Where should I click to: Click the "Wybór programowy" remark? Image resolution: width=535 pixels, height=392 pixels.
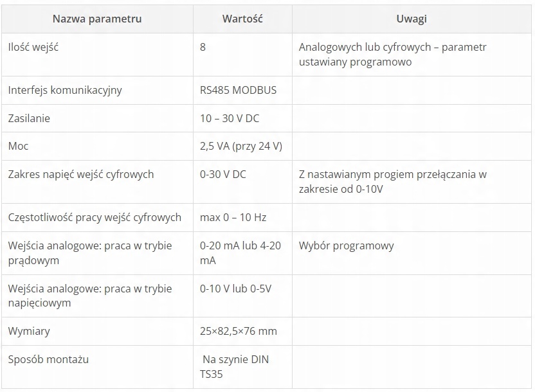(x=347, y=245)
